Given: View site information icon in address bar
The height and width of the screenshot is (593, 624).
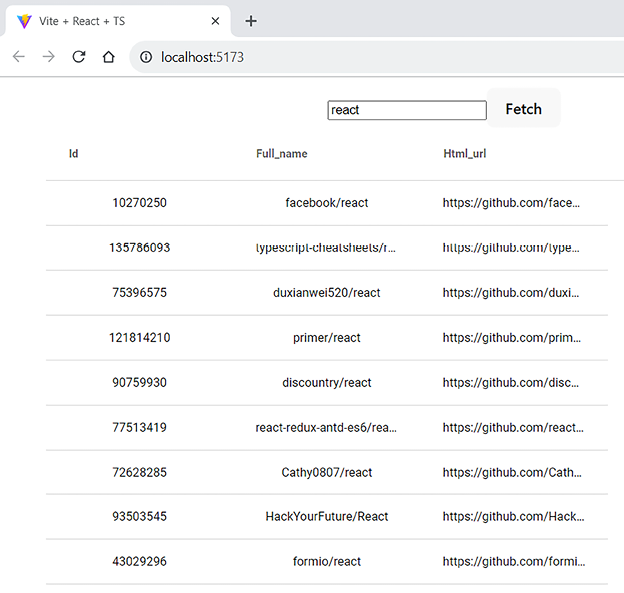Looking at the screenshot, I should 146,57.
